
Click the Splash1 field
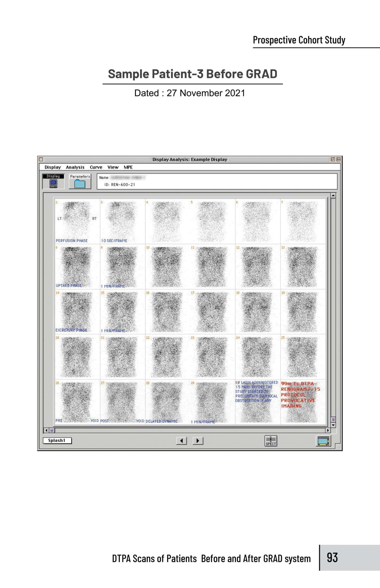[x=57, y=441]
